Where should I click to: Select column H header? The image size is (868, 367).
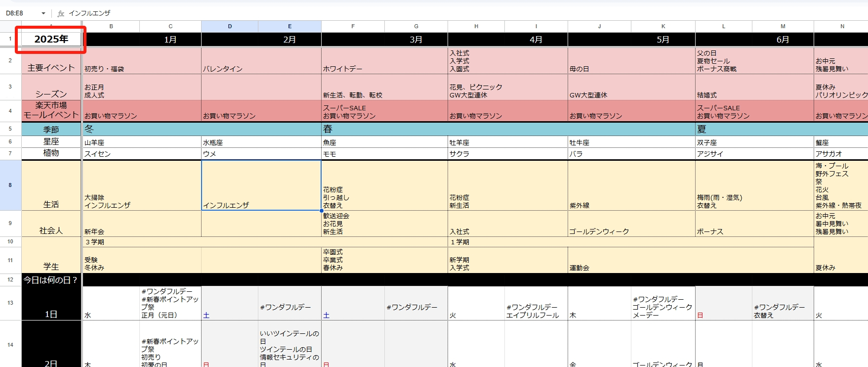(476, 26)
